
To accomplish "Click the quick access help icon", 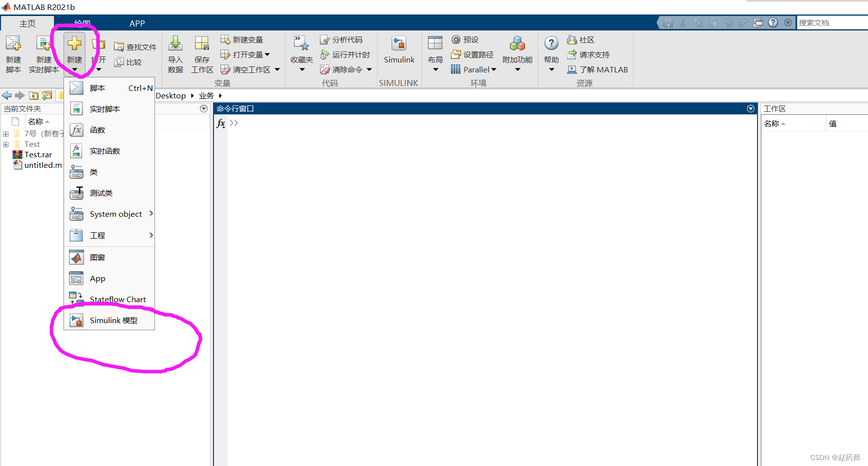I will [x=773, y=22].
